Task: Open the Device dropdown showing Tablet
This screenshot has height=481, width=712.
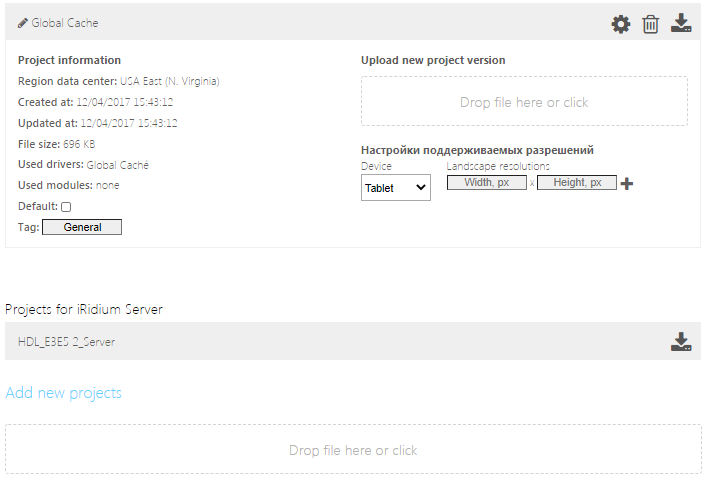Action: [395, 187]
